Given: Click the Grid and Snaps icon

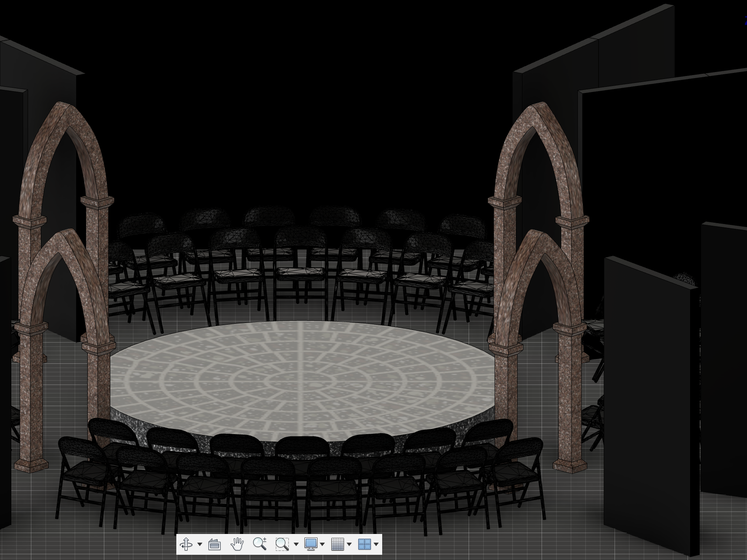Looking at the screenshot, I should pyautogui.click(x=337, y=544).
